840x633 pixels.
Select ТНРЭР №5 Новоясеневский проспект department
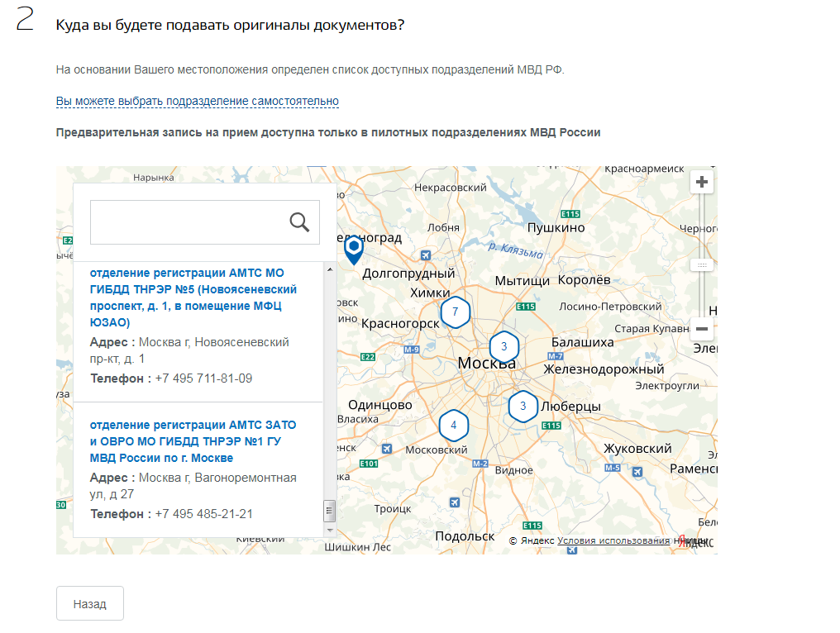coord(193,297)
